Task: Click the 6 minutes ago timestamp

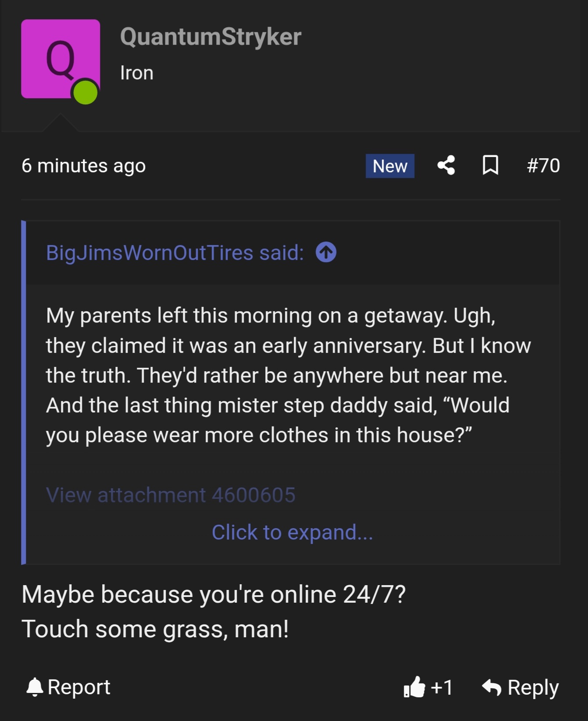Action: [x=83, y=166]
